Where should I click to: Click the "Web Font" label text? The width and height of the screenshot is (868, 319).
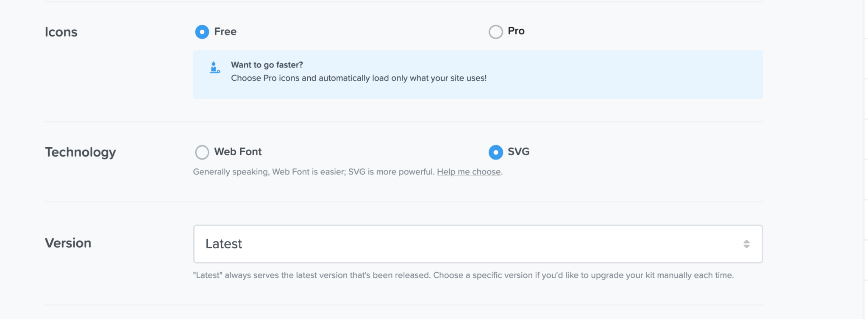pyautogui.click(x=238, y=152)
